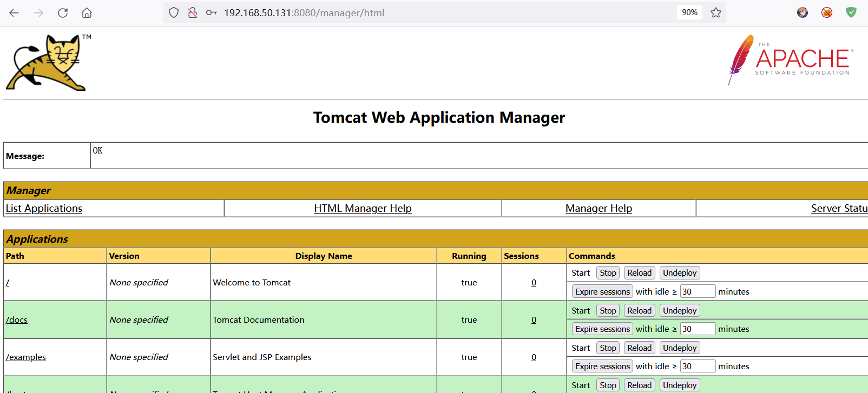
Task: Click the Sessions column header
Action: tap(521, 256)
